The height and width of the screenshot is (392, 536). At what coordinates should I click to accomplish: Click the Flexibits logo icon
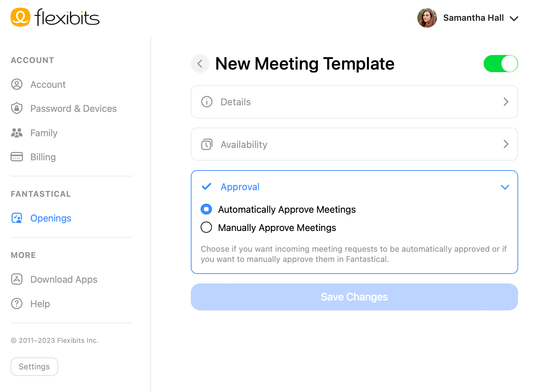coord(20,17)
